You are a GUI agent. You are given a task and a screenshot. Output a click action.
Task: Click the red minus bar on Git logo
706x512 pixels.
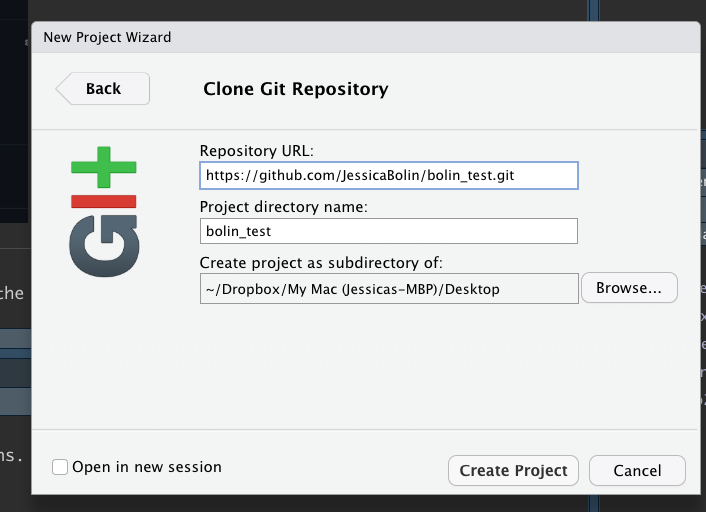click(x=103, y=201)
